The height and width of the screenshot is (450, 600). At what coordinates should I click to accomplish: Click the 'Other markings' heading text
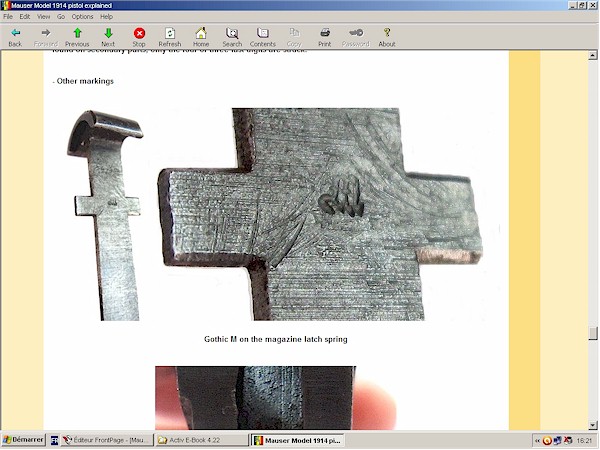(85, 81)
